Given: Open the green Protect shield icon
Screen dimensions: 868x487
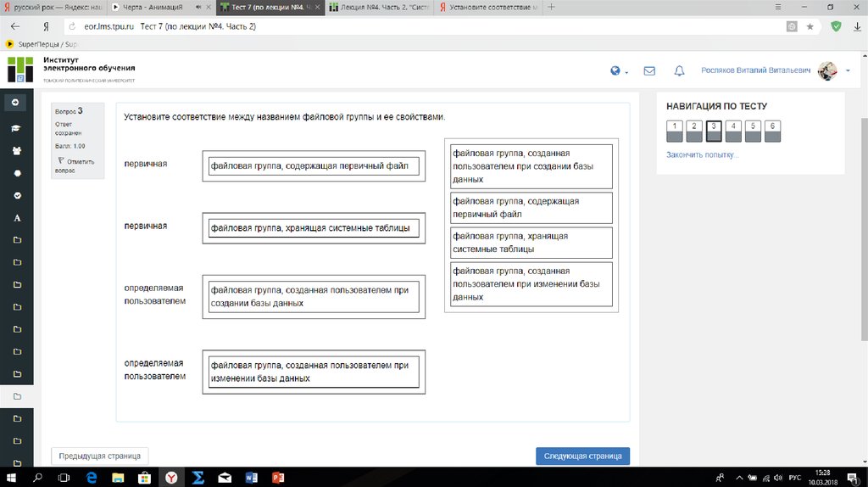Looking at the screenshot, I should click(x=836, y=26).
